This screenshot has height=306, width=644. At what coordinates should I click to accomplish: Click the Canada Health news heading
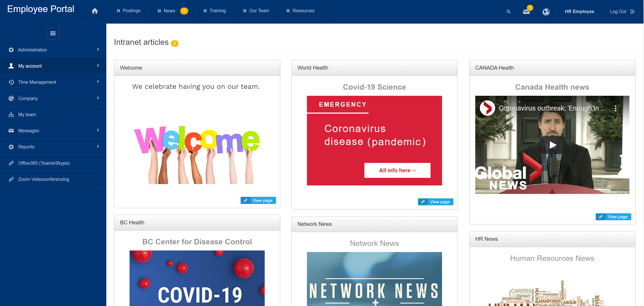552,87
